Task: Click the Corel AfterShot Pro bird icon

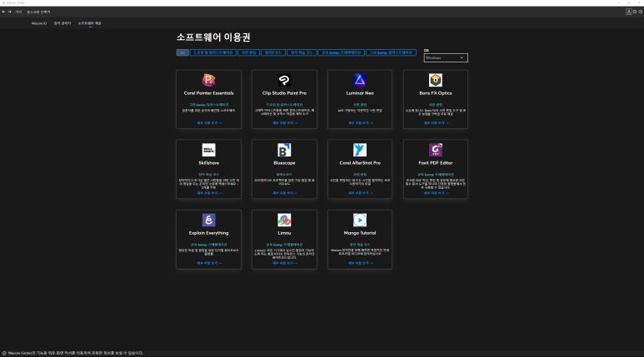Action: point(360,150)
